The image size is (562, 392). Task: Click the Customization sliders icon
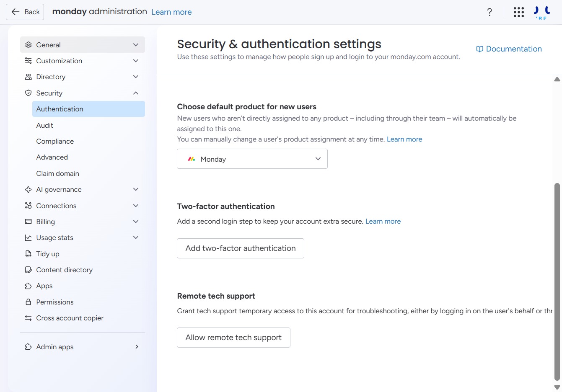[28, 61]
